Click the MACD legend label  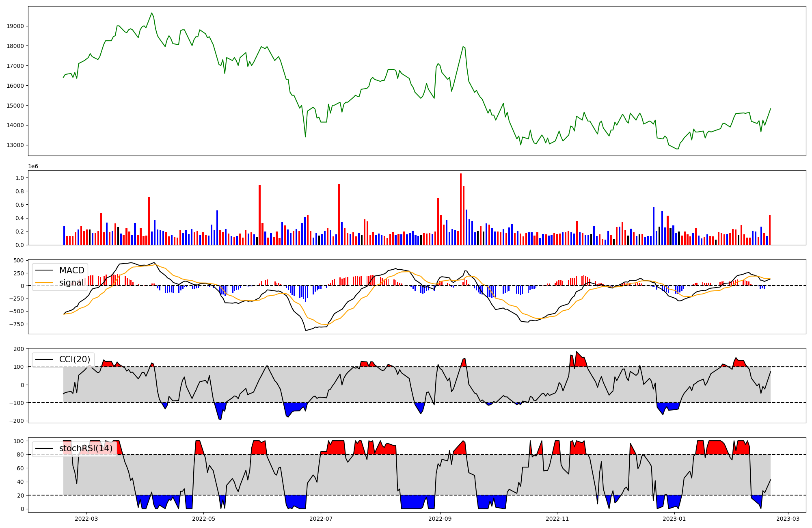tap(71, 270)
